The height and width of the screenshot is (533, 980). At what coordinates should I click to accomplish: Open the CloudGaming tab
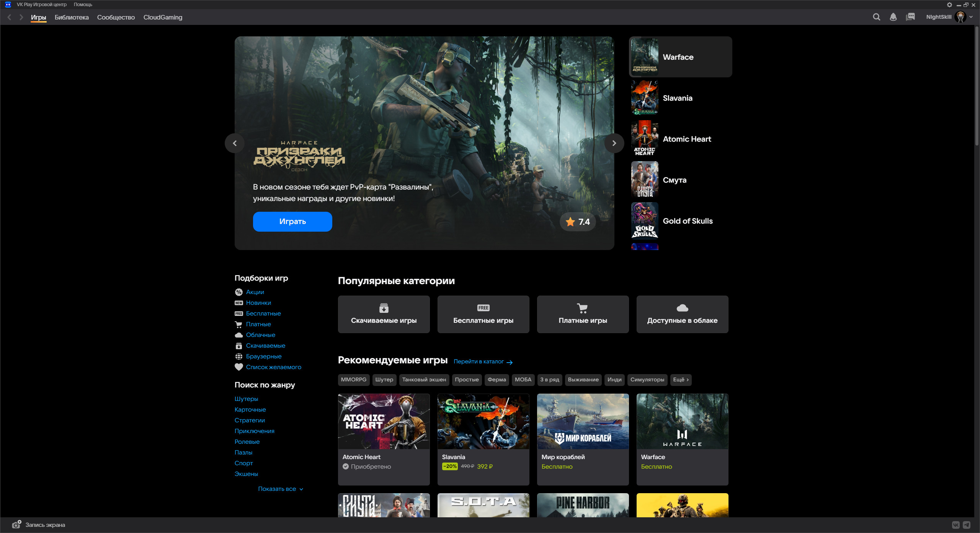pos(163,17)
